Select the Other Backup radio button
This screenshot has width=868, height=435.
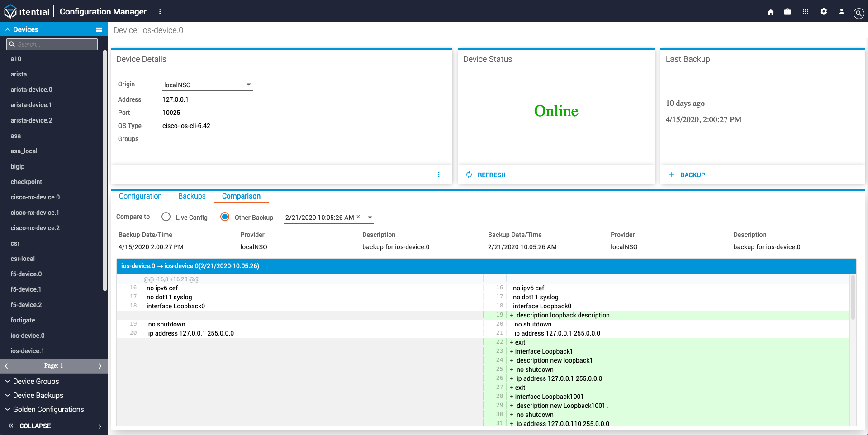click(x=225, y=217)
